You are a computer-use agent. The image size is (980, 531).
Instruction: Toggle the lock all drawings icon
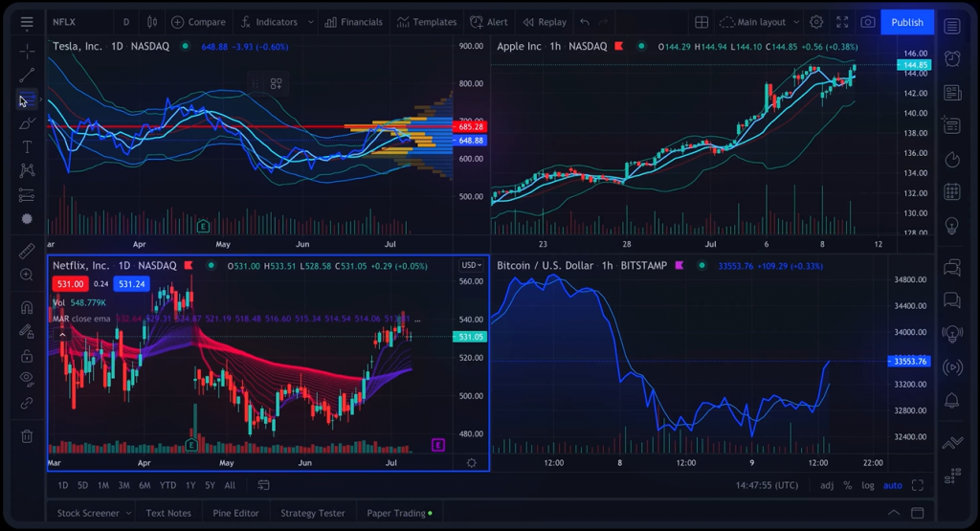click(x=27, y=355)
